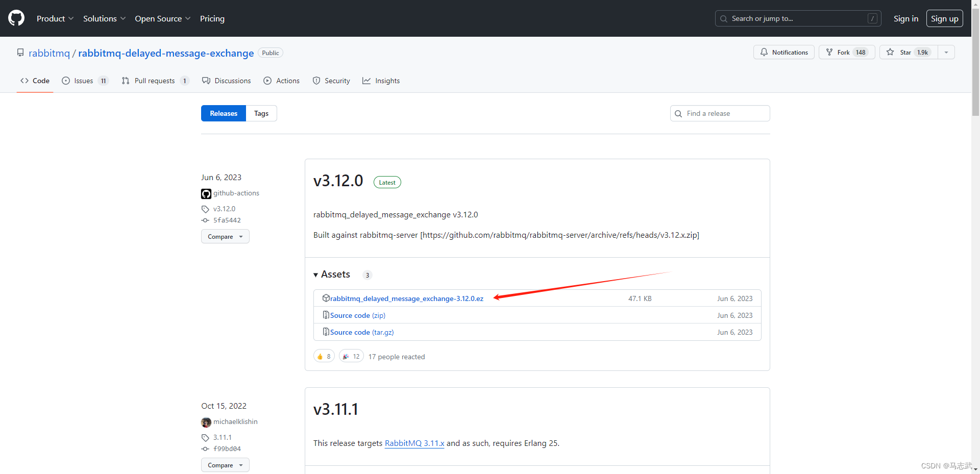
Task: Open commit f99bd04
Action: click(x=227, y=449)
